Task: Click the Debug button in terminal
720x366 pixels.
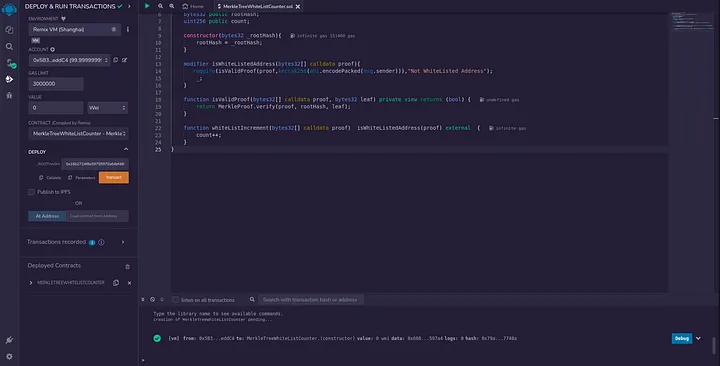Action: click(682, 338)
